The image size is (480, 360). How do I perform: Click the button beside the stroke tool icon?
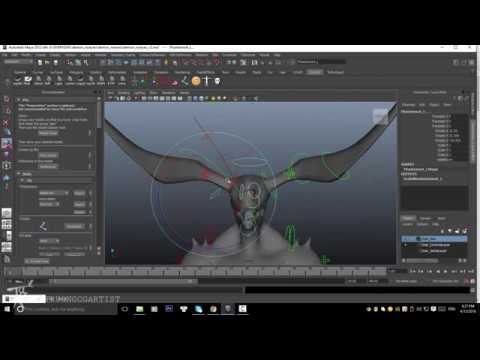tap(74, 226)
